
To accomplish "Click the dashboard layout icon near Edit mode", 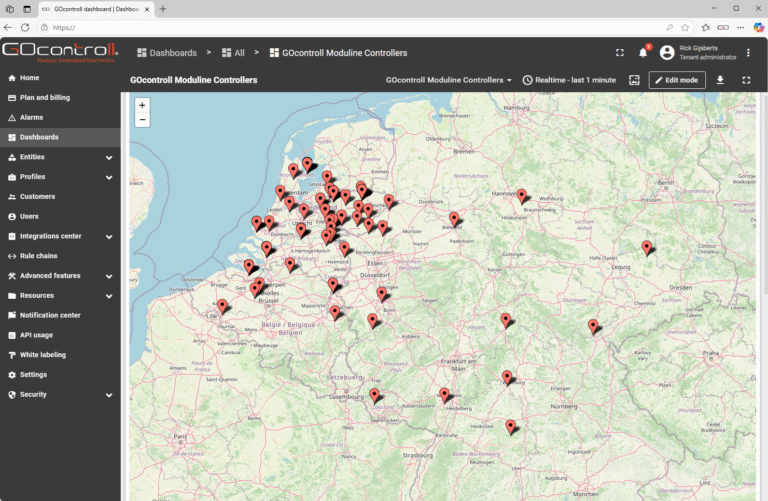I will (x=634, y=80).
